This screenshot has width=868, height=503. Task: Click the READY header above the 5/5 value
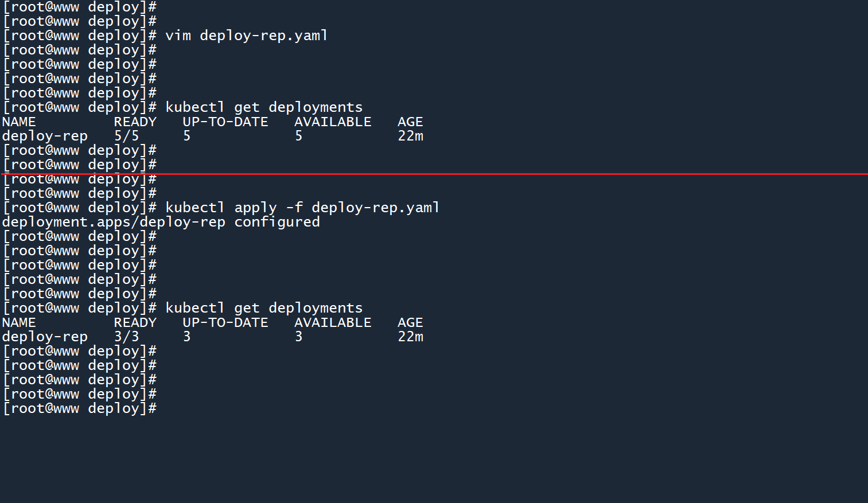click(135, 122)
